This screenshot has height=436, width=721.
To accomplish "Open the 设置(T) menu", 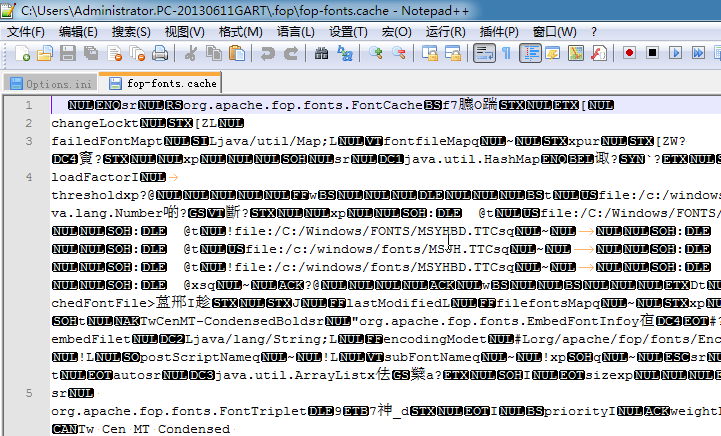I will (x=348, y=32).
